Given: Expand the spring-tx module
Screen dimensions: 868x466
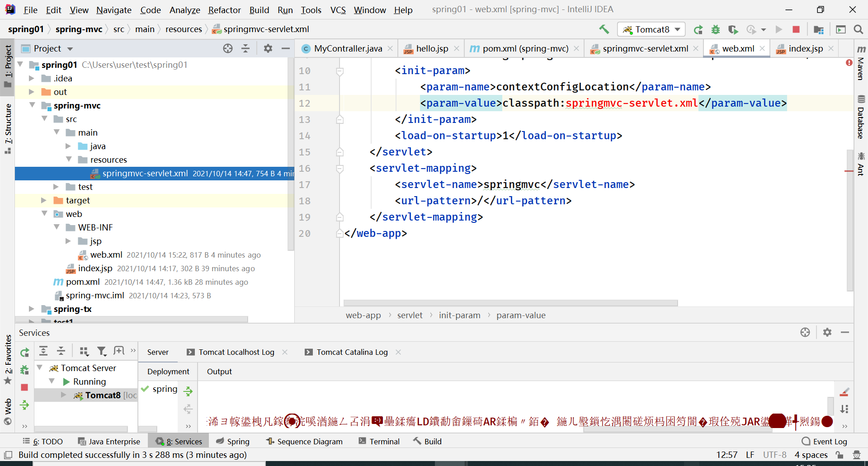Looking at the screenshot, I should (32, 309).
